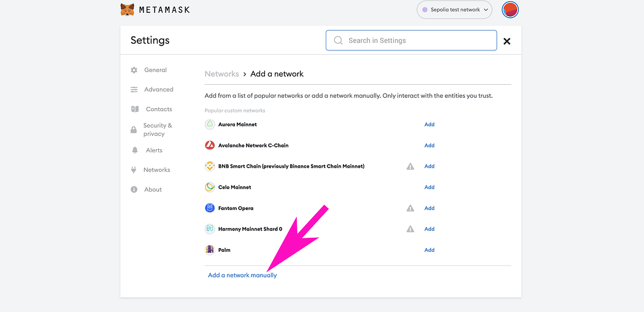Open Alerts settings tab

click(x=154, y=150)
